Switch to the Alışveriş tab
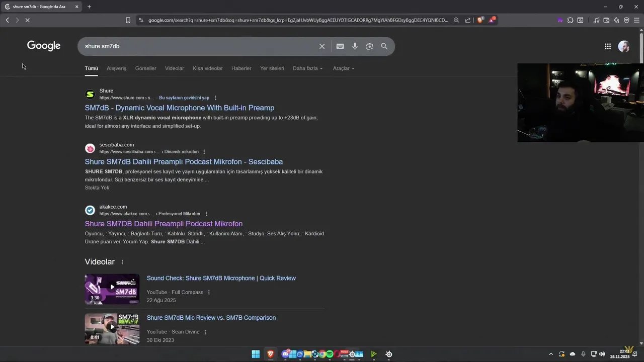This screenshot has width=644, height=362. point(116,68)
